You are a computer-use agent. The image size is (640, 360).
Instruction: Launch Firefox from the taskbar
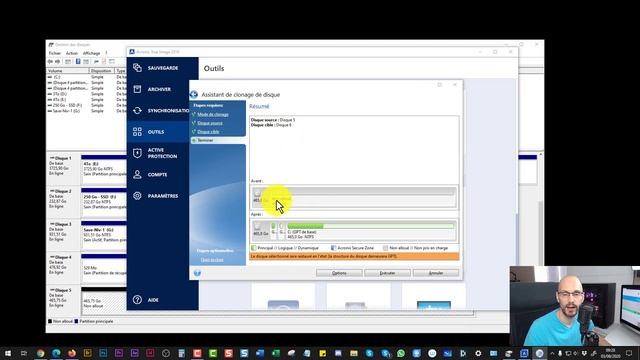pos(72,353)
